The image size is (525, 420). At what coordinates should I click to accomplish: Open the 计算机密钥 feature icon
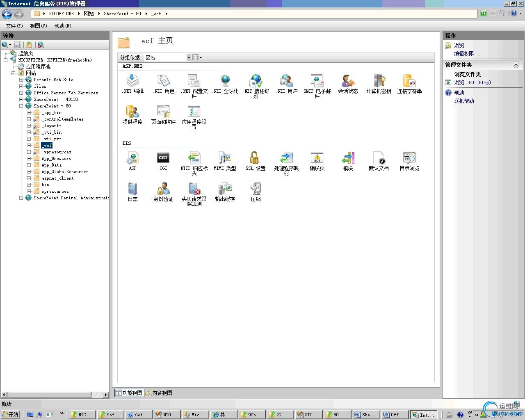[x=379, y=84]
